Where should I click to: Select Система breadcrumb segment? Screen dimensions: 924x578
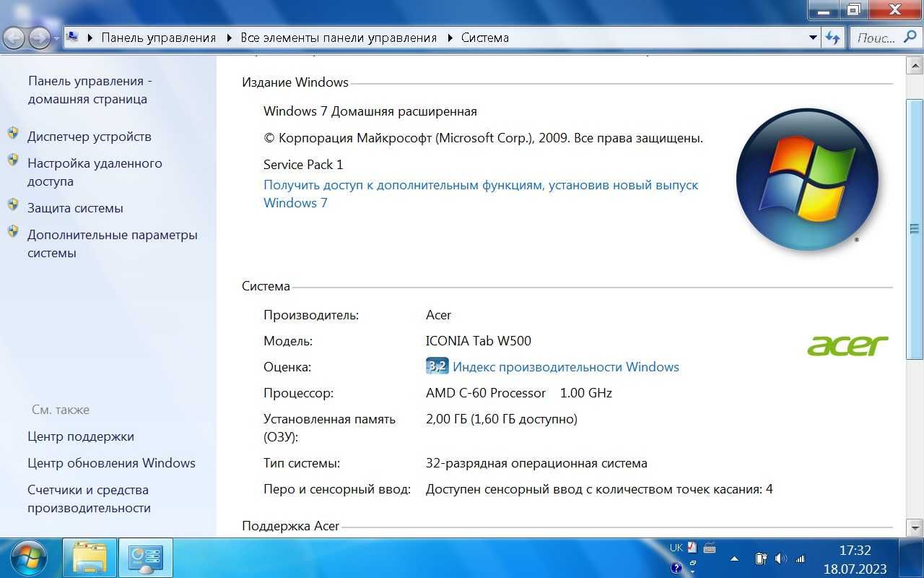[x=485, y=38]
